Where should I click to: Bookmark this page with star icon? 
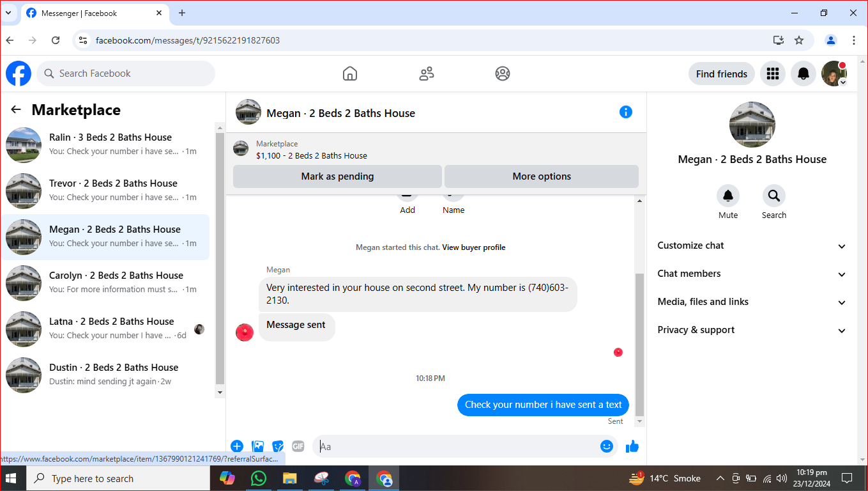[799, 40]
